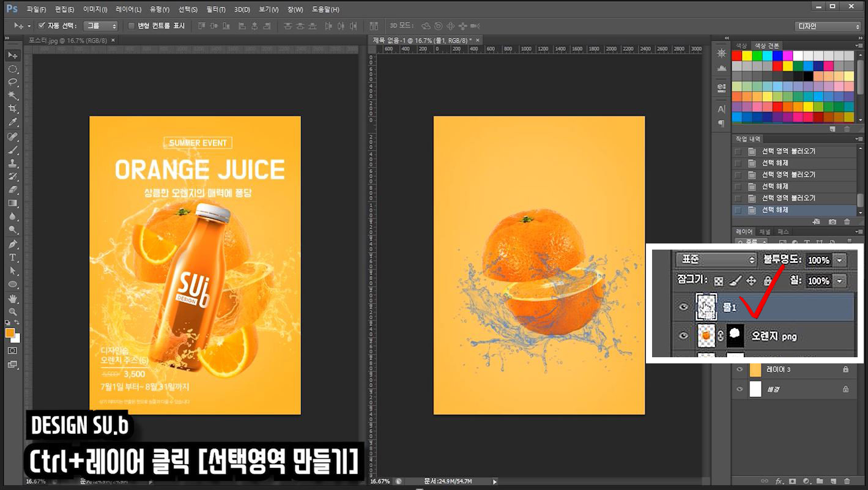Screen dimensions: 868x490
Task: Select the Lasso tool
Action: click(12, 82)
